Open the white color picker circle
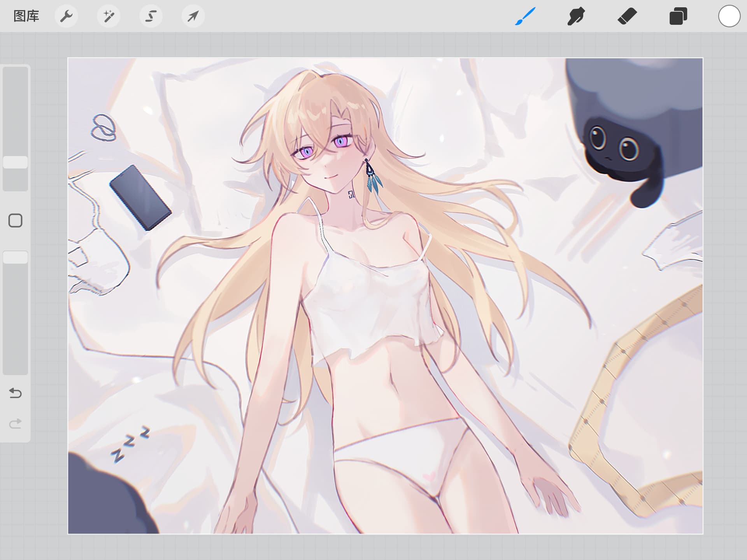 tap(729, 16)
